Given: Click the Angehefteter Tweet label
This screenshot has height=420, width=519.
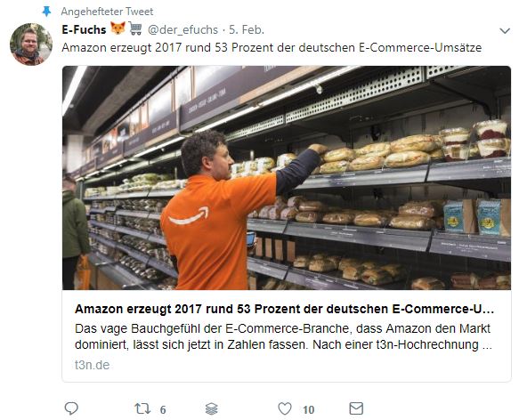Looking at the screenshot, I should point(107,12).
